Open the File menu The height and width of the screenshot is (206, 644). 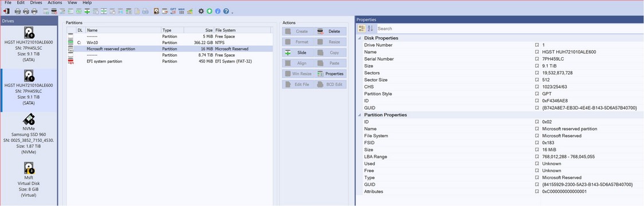pos(8,2)
